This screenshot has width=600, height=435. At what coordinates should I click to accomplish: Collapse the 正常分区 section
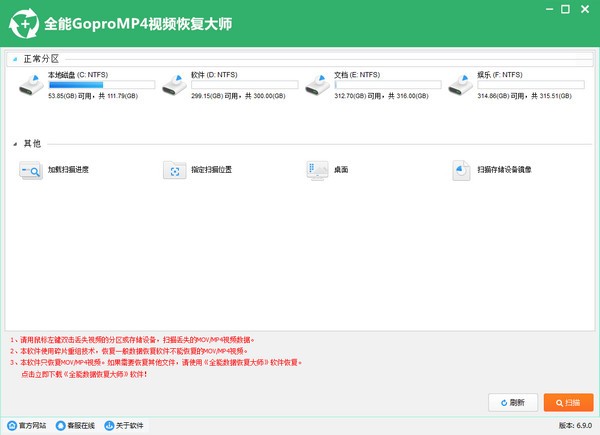15,59
